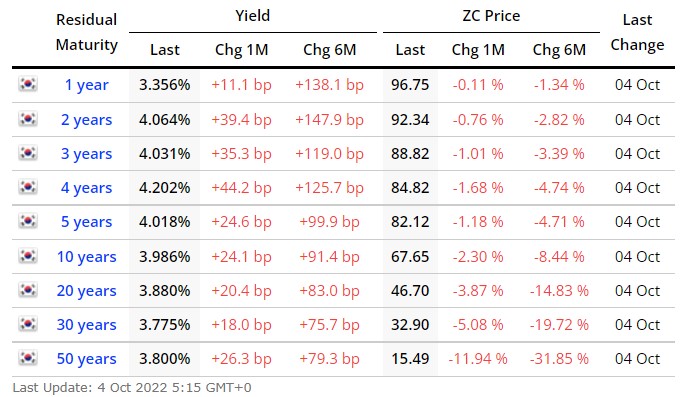Click the flag icon next to 30 years

pyautogui.click(x=28, y=324)
